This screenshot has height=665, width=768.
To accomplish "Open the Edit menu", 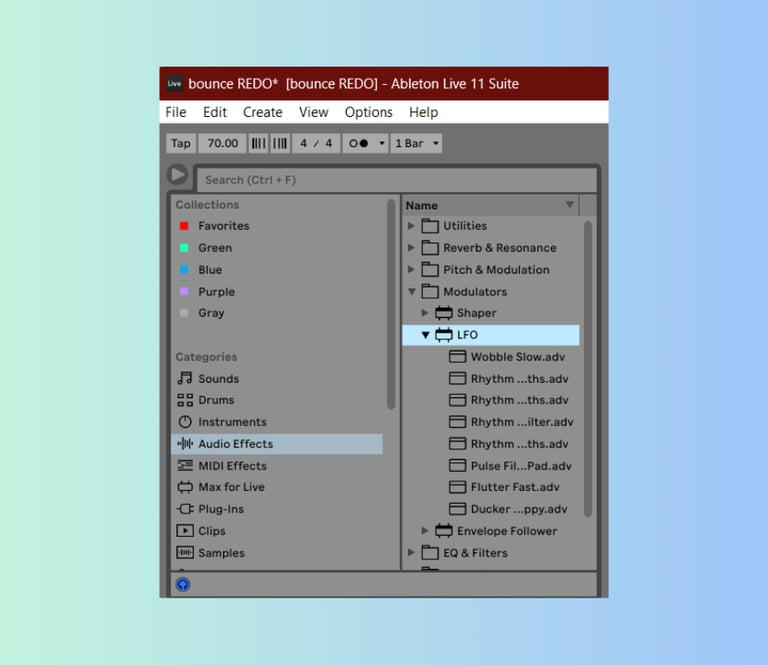I will 215,112.
